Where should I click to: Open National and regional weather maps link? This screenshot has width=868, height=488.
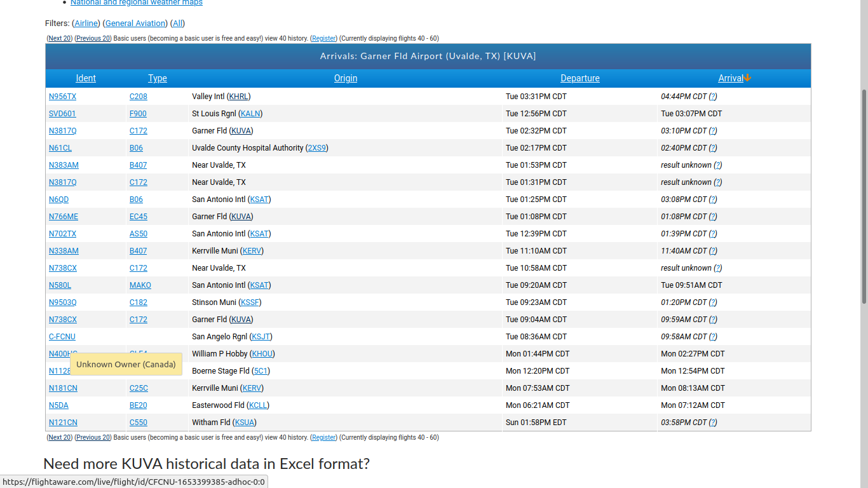(137, 3)
